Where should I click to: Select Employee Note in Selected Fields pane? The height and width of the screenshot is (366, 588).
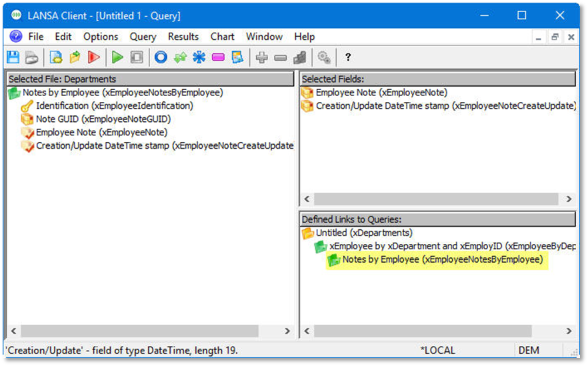pos(381,93)
